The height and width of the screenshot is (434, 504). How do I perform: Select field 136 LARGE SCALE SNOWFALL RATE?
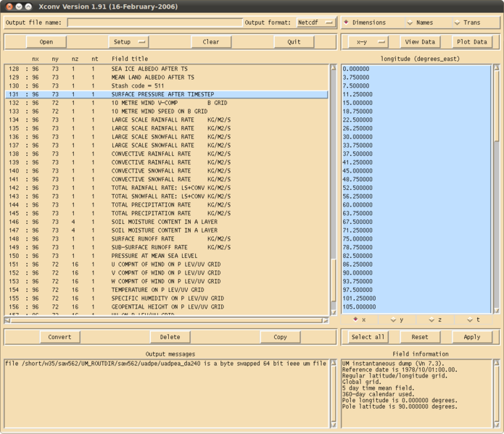coord(167,137)
